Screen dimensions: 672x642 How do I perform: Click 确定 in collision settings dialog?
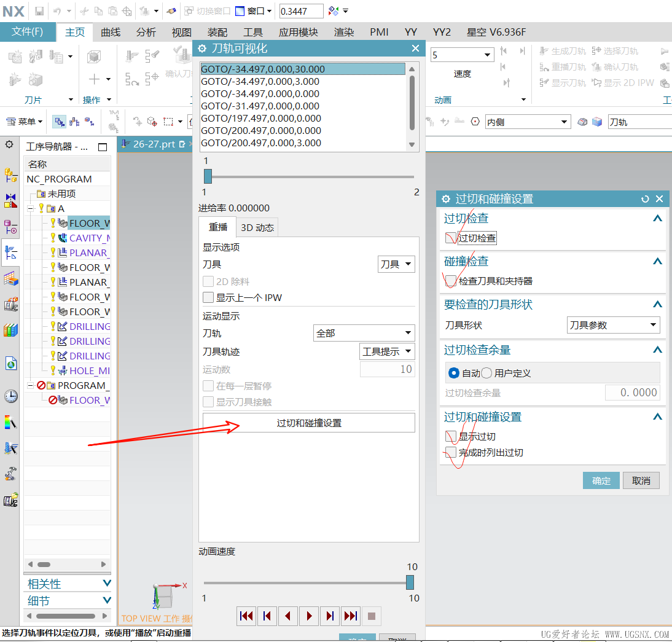click(601, 480)
